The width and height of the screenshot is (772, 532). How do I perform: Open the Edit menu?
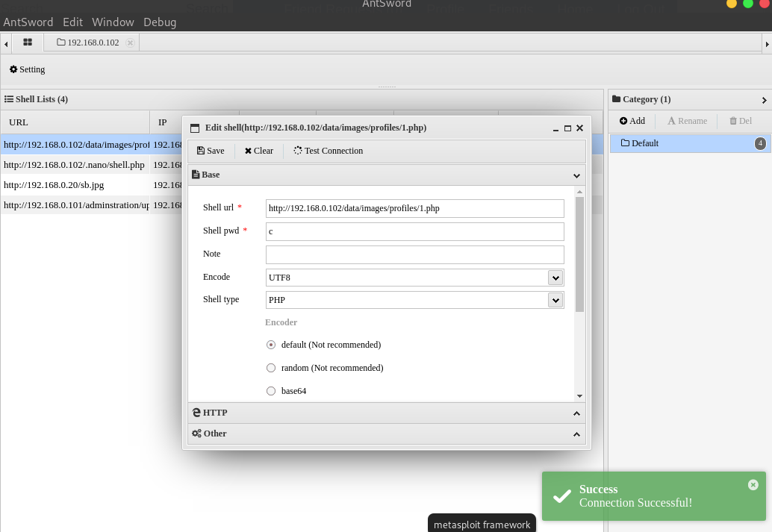(73, 22)
